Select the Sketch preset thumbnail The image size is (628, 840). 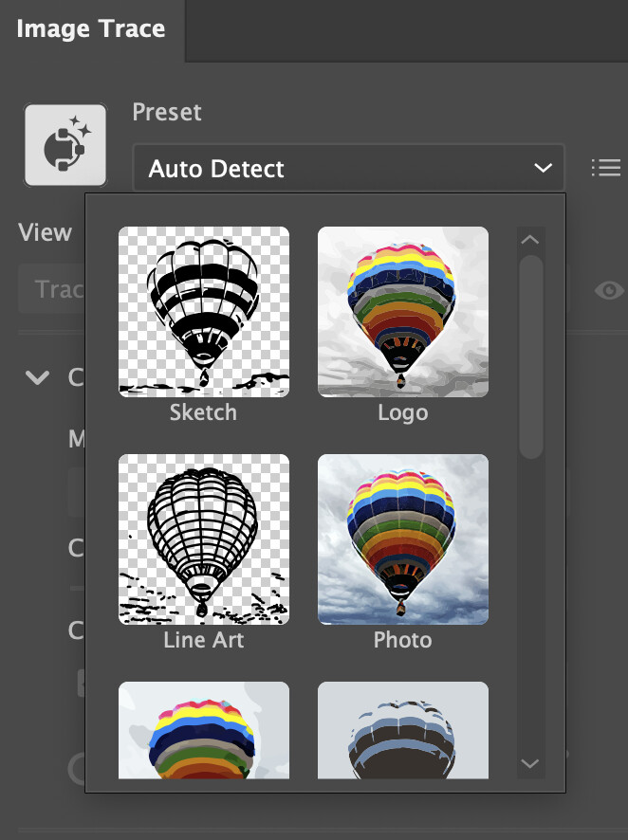(x=203, y=311)
